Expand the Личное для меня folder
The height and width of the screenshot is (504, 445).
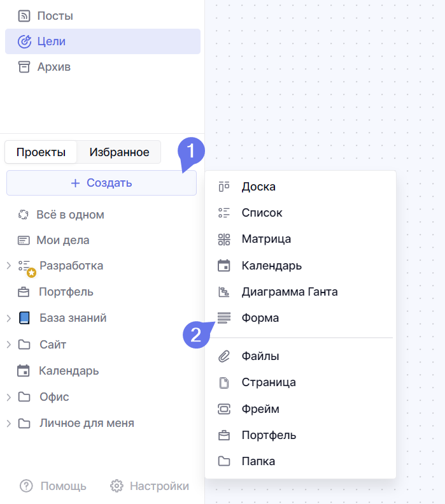(x=9, y=423)
